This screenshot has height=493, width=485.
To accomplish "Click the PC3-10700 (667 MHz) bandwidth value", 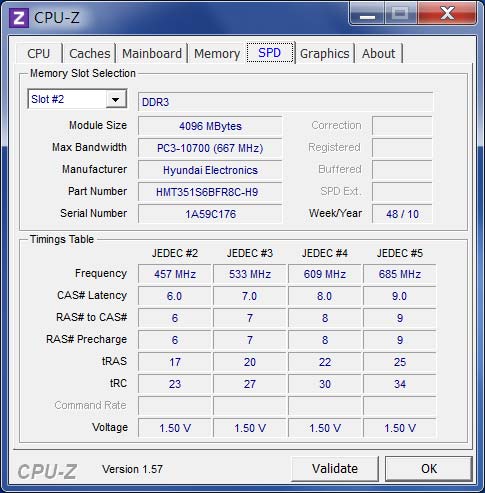I will point(210,148).
